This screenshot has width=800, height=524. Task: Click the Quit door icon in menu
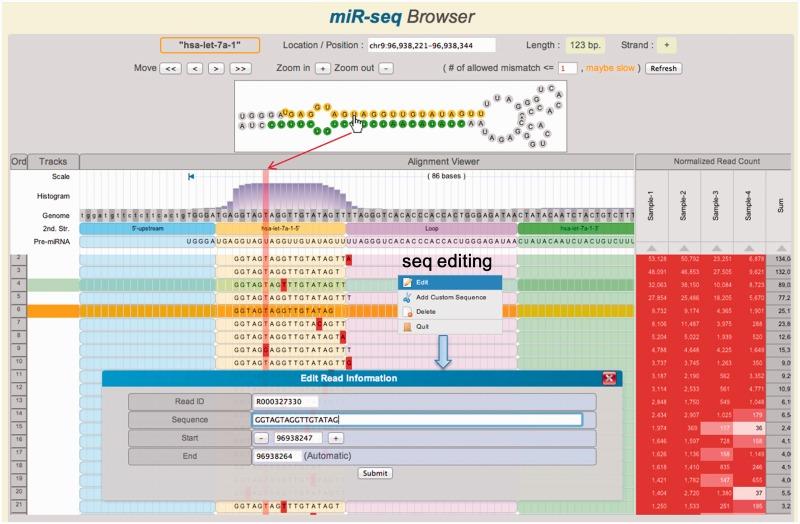(407, 327)
